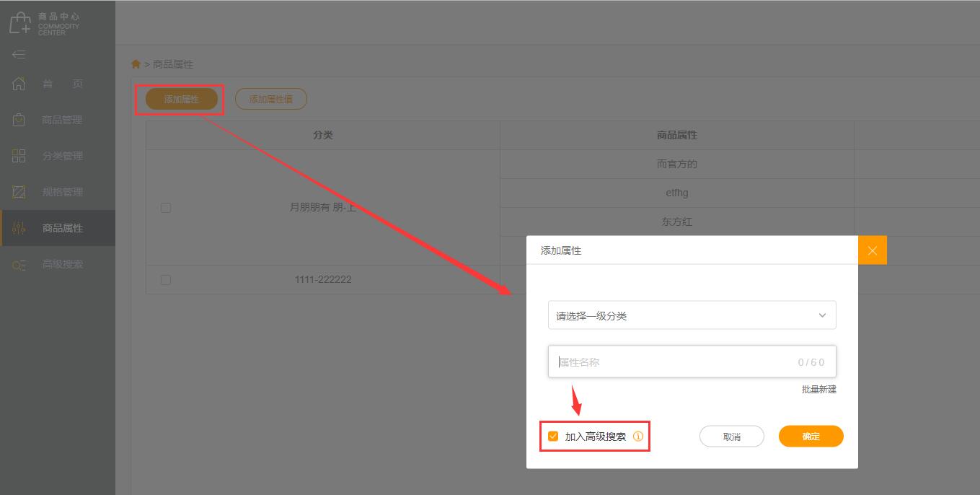Click the grid icon beside 分类管理
The height and width of the screenshot is (495, 980).
[x=19, y=156]
